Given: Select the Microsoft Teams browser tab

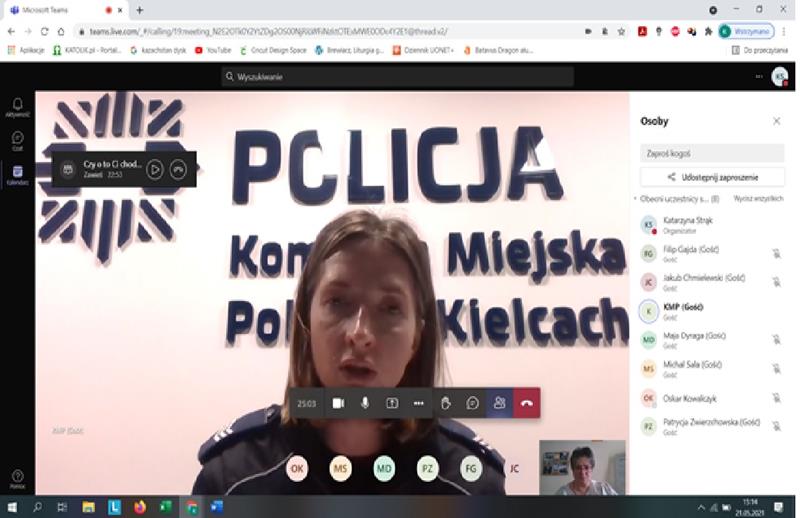Looking at the screenshot, I should click(x=65, y=10).
